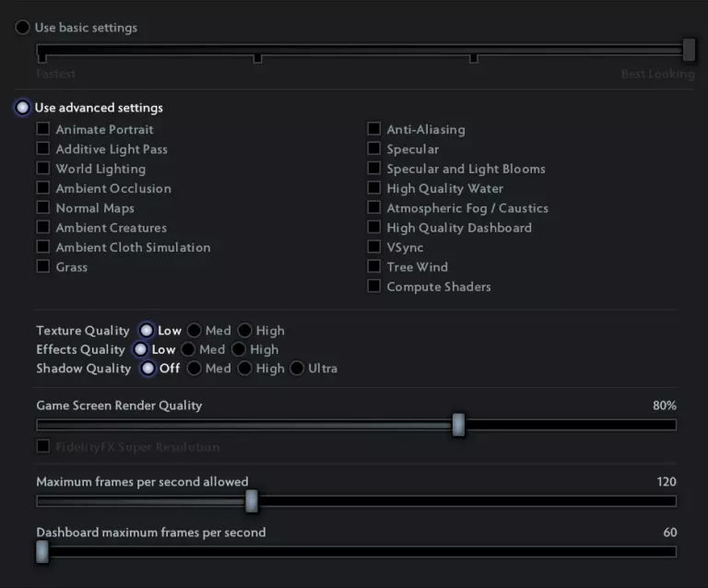Set Effects Quality to Low
The width and height of the screenshot is (708, 588).
(x=140, y=349)
